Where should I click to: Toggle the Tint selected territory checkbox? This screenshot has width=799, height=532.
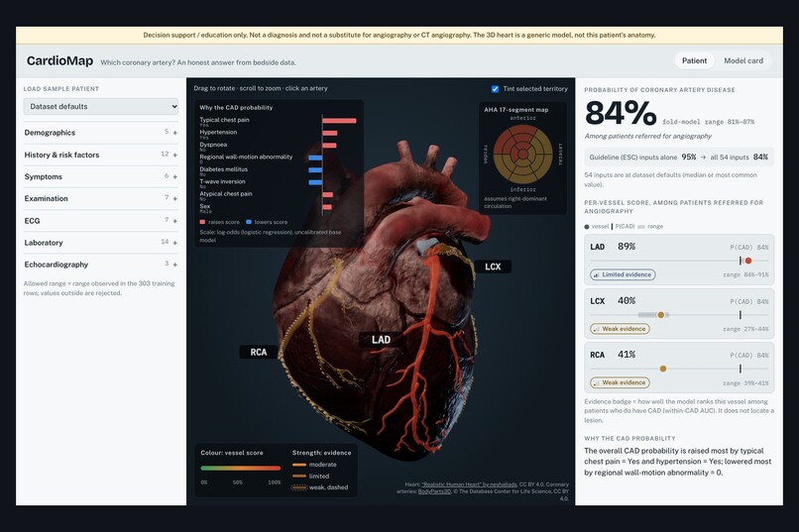[x=495, y=88]
